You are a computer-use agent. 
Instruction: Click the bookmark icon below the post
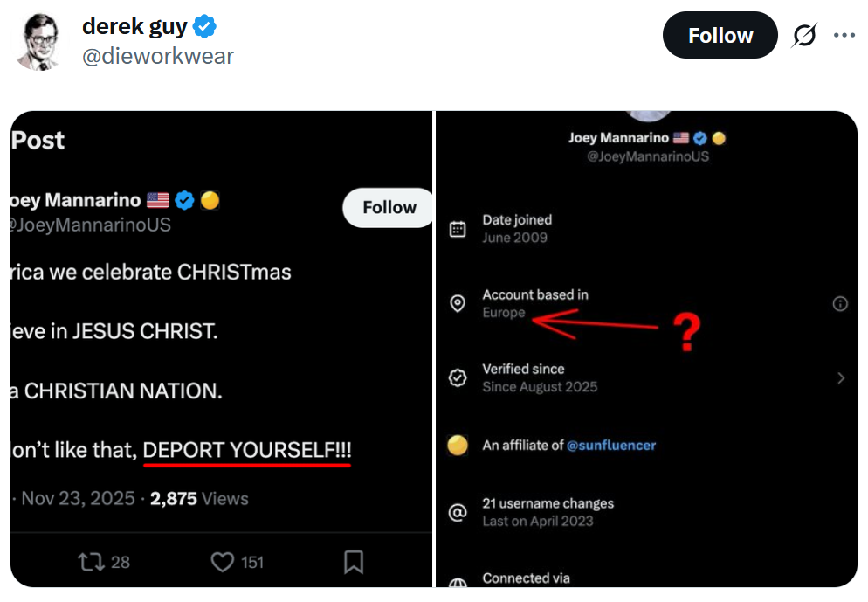[x=353, y=561]
